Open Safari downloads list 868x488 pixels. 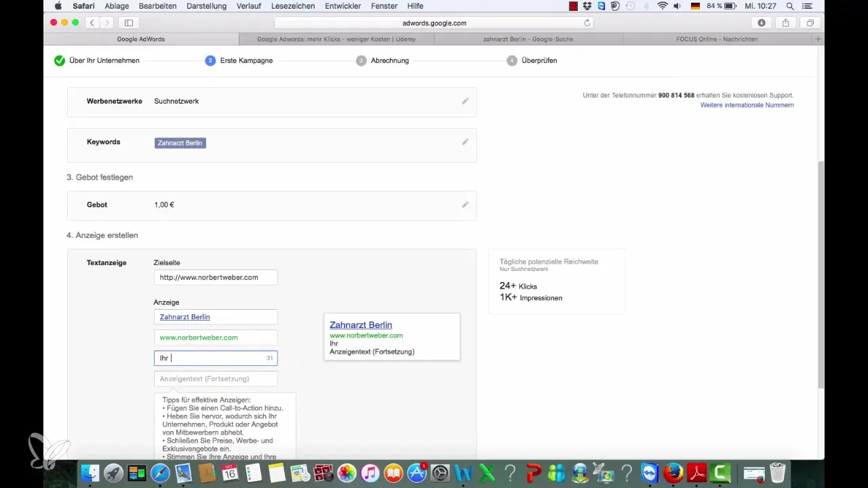tap(762, 22)
